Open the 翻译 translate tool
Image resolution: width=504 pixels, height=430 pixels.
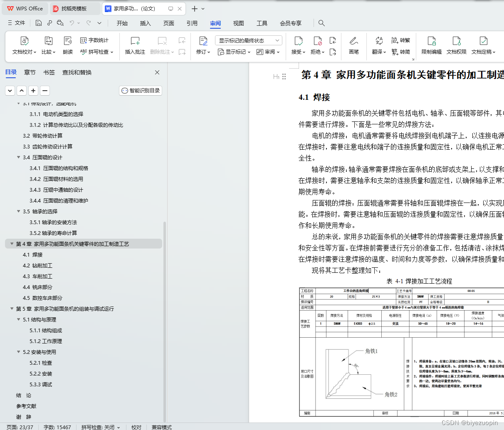pos(379,46)
